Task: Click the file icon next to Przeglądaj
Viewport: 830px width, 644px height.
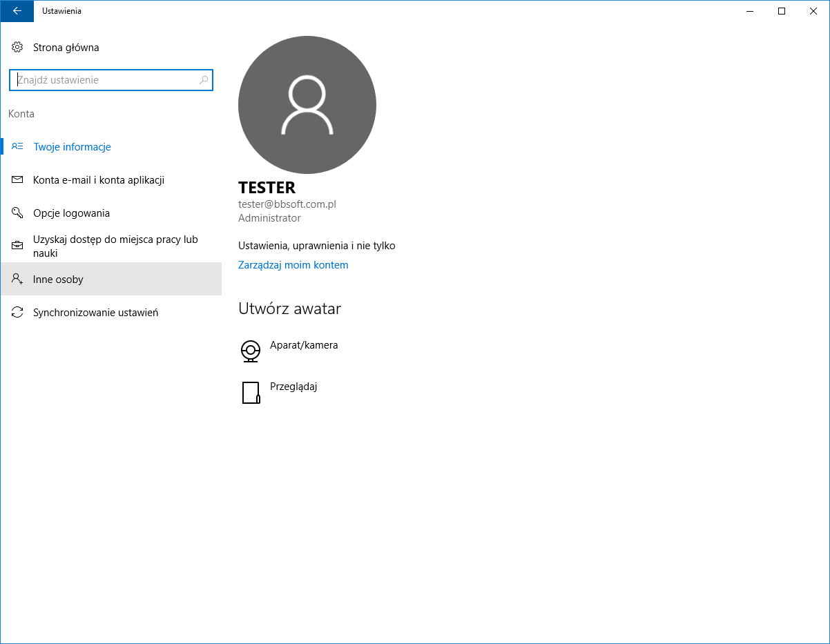Action: [251, 392]
